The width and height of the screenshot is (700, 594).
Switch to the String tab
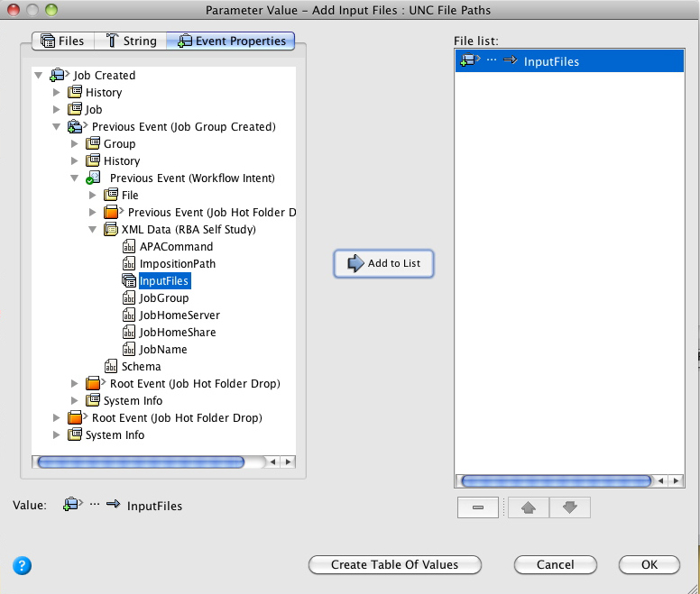point(131,41)
